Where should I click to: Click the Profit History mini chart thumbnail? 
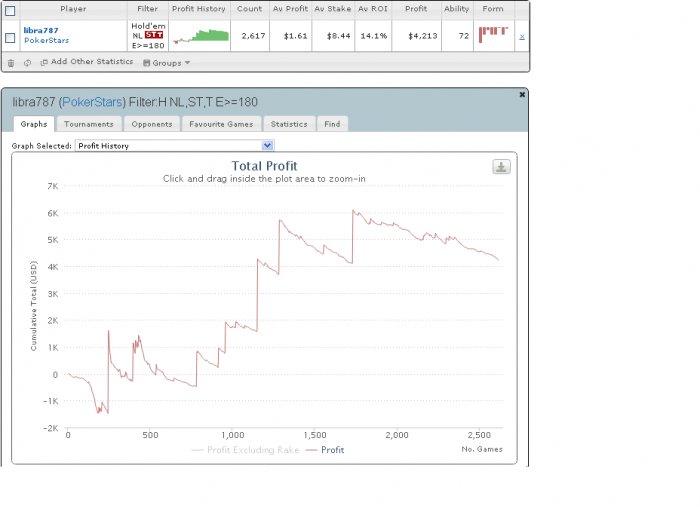coord(200,36)
